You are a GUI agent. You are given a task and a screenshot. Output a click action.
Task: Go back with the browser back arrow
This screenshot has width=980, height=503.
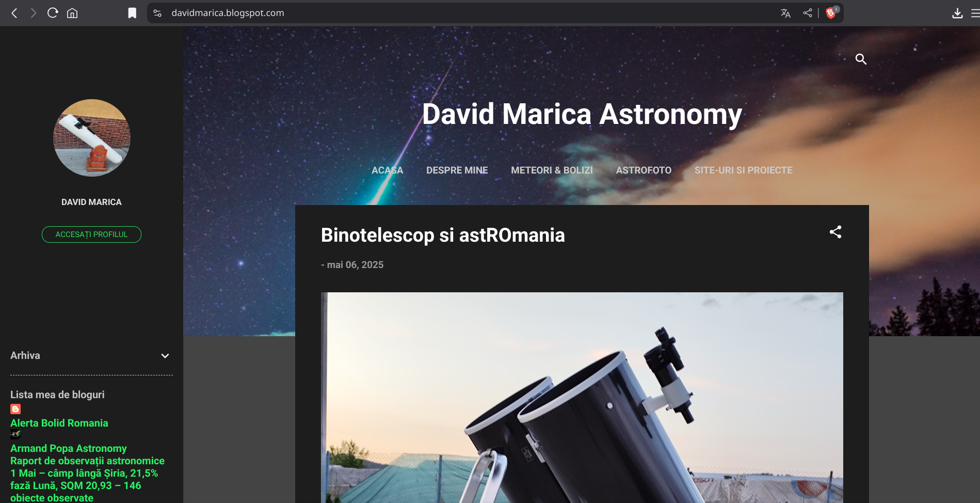coord(14,13)
